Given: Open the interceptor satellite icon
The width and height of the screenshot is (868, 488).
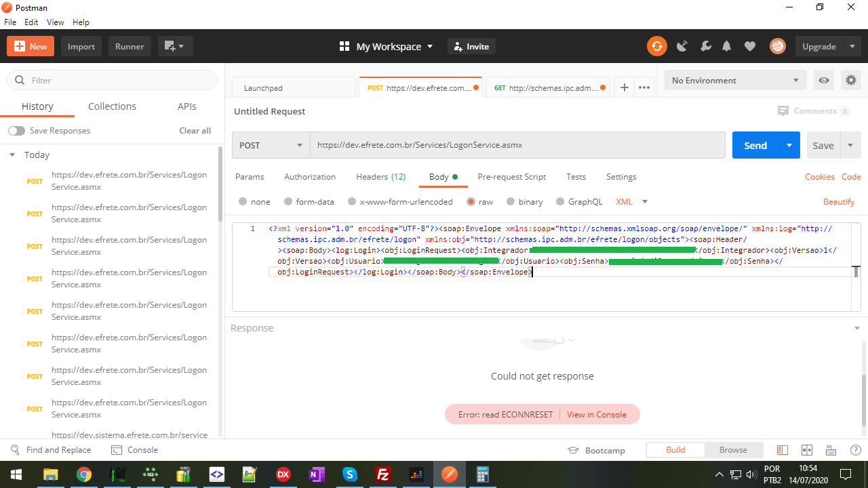Looking at the screenshot, I should [682, 46].
